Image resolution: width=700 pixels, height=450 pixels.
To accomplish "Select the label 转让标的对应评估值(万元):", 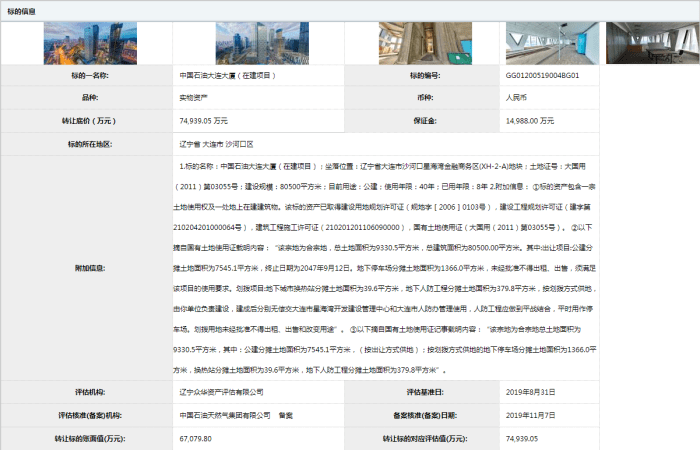I will 425,439.
